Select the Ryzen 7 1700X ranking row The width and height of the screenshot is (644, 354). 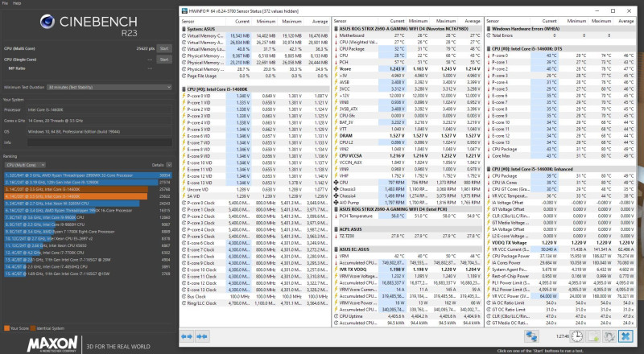click(x=88, y=231)
